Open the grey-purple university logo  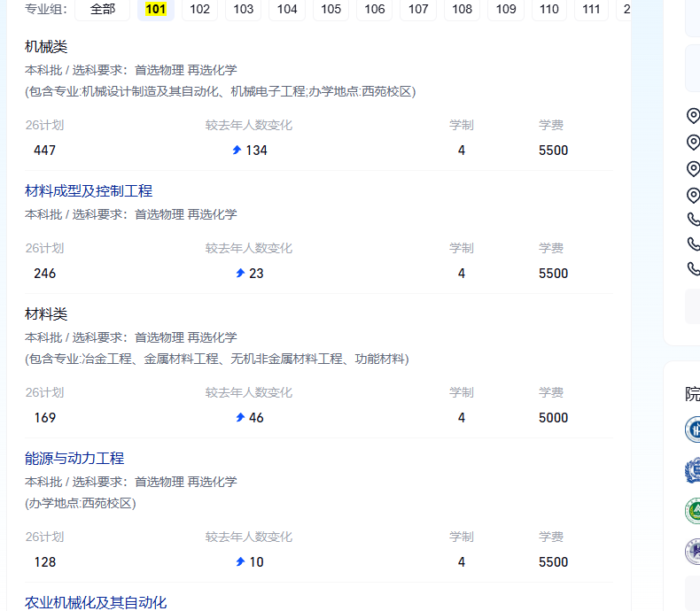pyautogui.click(x=692, y=552)
